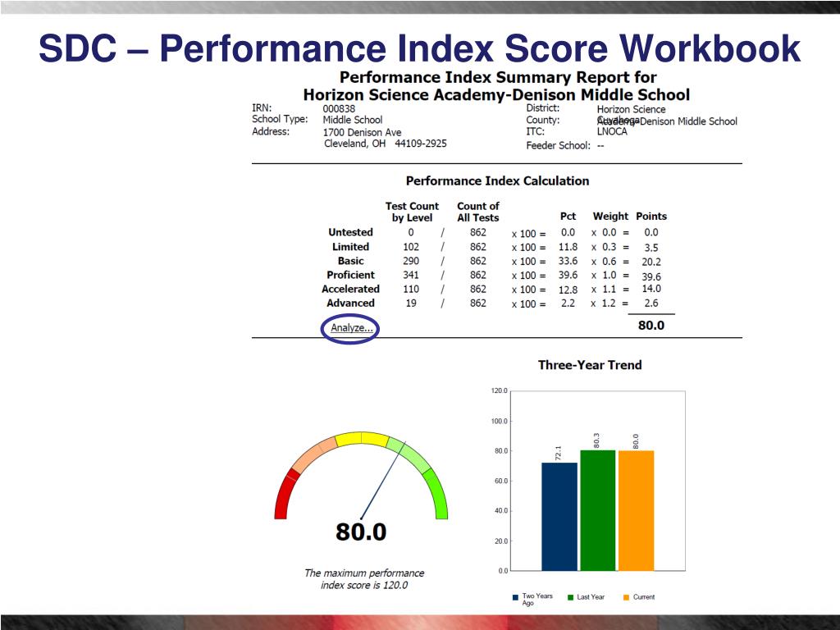Click address 1700 Denison Ave

[x=362, y=132]
